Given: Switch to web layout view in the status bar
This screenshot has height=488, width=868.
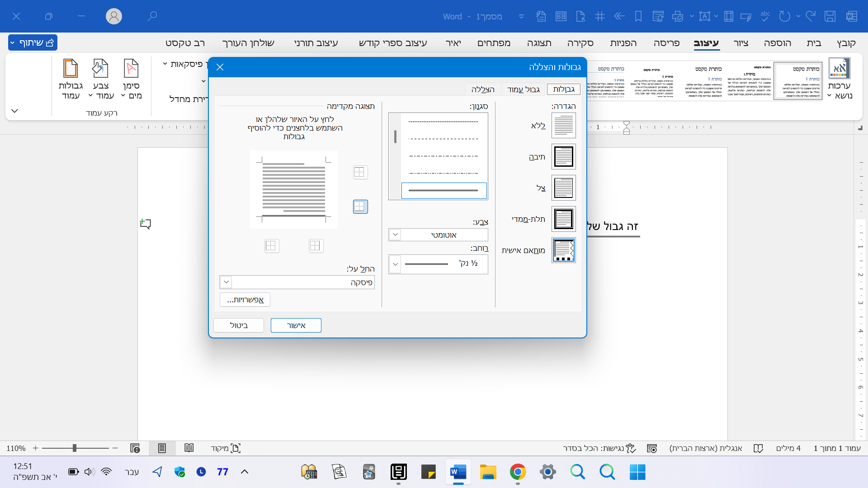Looking at the screenshot, I should pyautogui.click(x=135, y=448).
